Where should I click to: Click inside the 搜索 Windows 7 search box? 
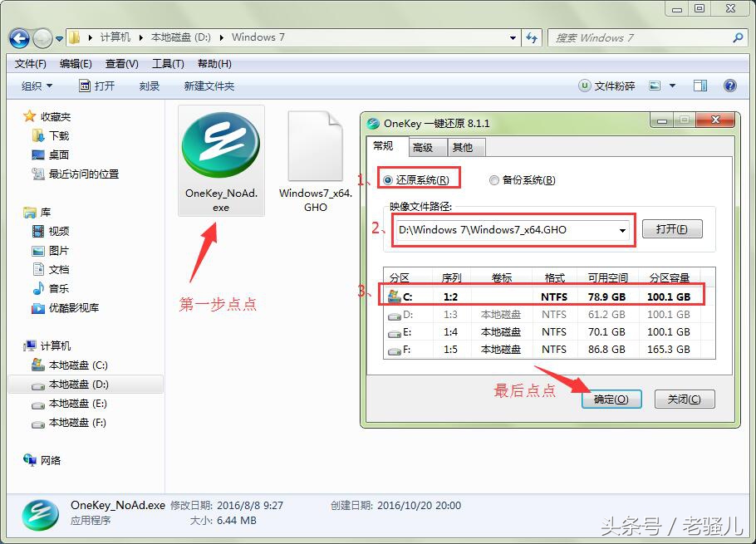click(640, 37)
